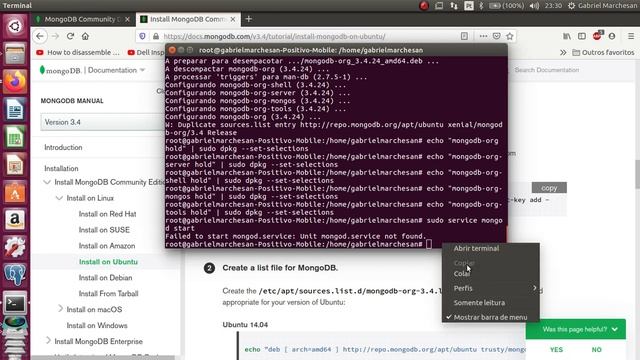Click the padlock site security icon
The height and width of the screenshot is (360, 640).
pos(156,36)
